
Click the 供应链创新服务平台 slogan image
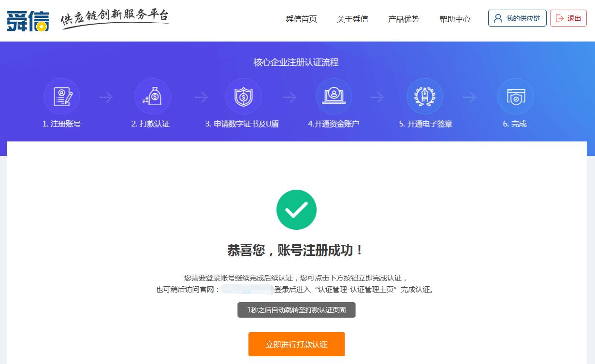(115, 19)
